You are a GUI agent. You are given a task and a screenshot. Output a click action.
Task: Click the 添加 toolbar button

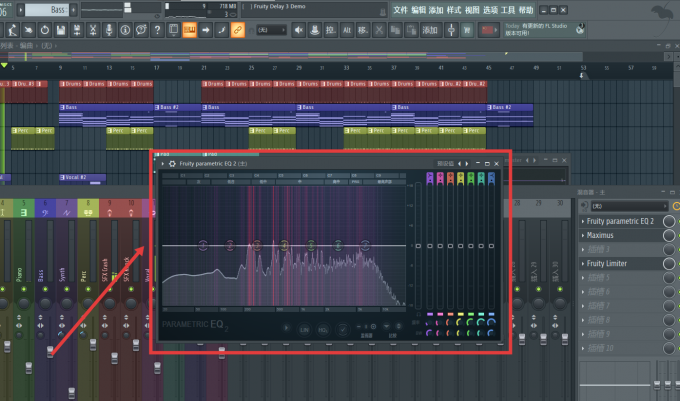click(430, 30)
